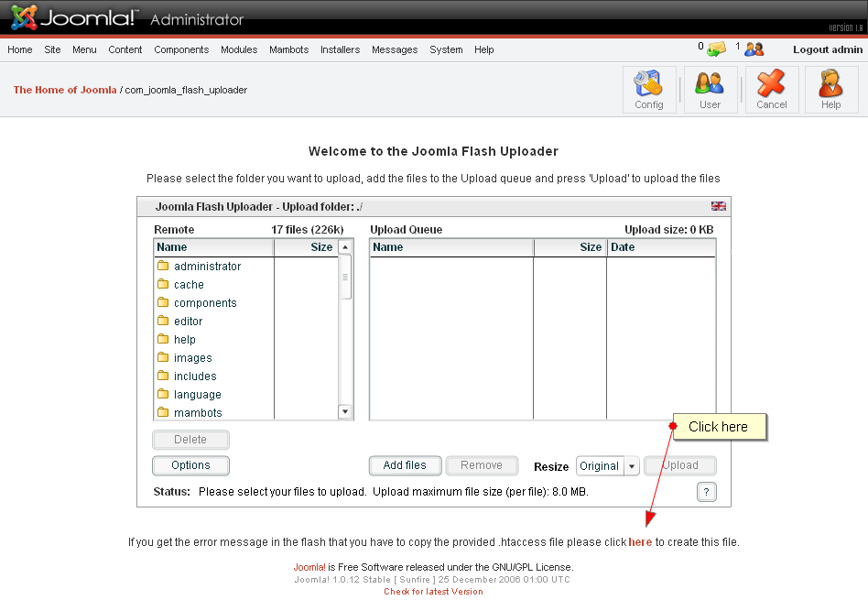View logged-in users icon in header

click(754, 49)
